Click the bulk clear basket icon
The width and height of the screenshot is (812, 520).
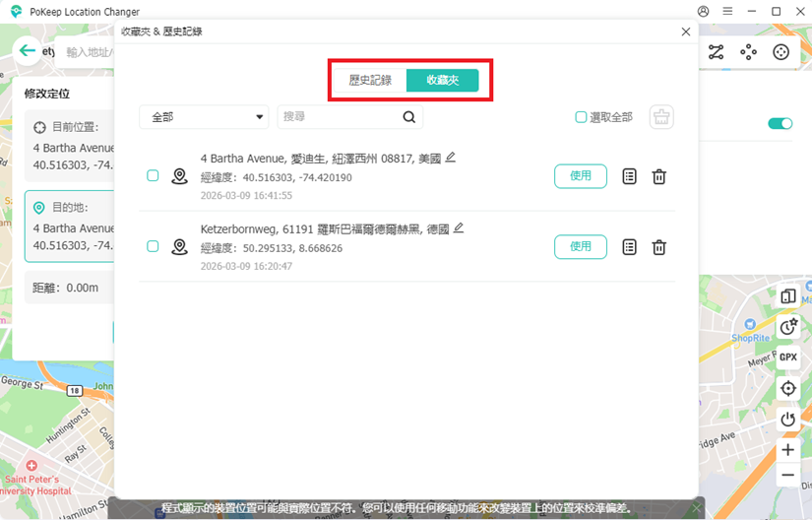pyautogui.click(x=661, y=117)
